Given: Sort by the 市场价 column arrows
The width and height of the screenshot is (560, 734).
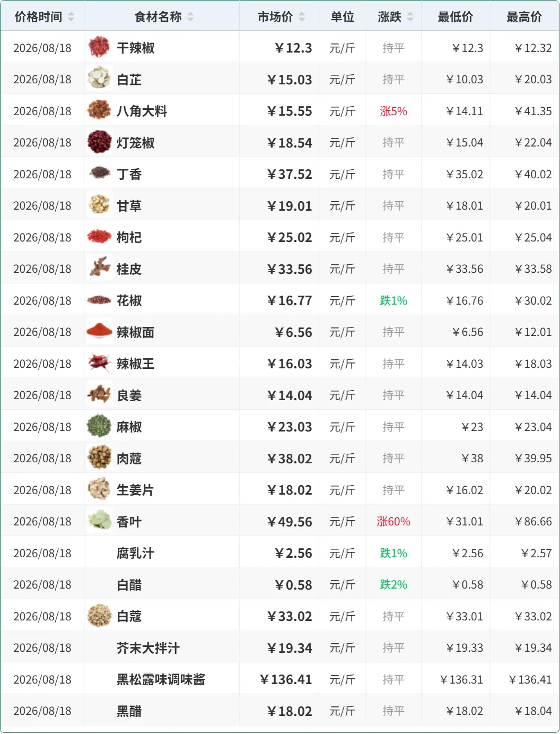Looking at the screenshot, I should [x=302, y=17].
